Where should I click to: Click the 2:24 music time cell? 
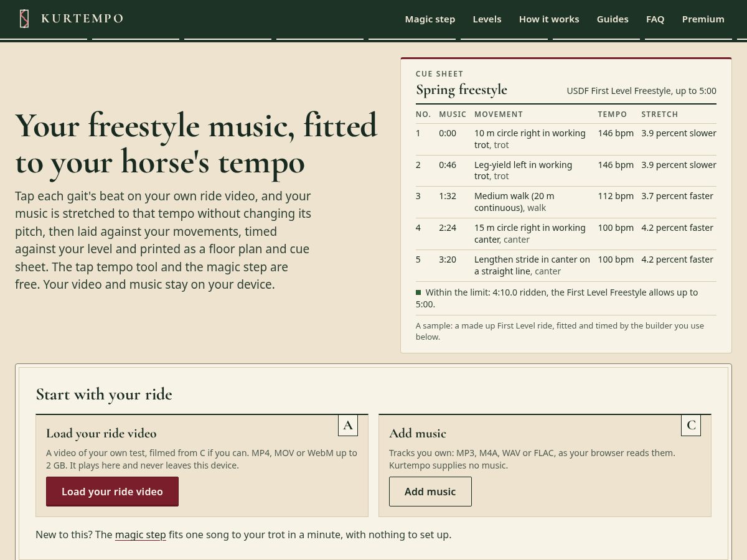[448, 228]
